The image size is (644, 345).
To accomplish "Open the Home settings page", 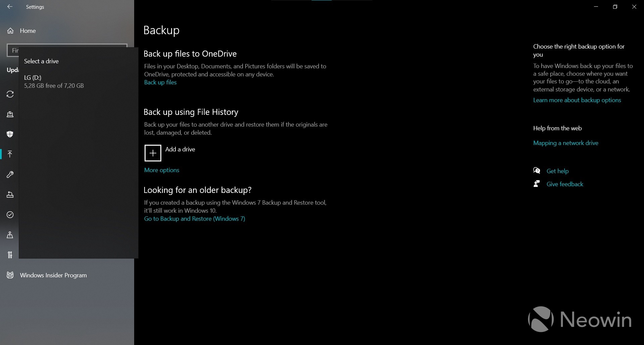I will pyautogui.click(x=28, y=31).
